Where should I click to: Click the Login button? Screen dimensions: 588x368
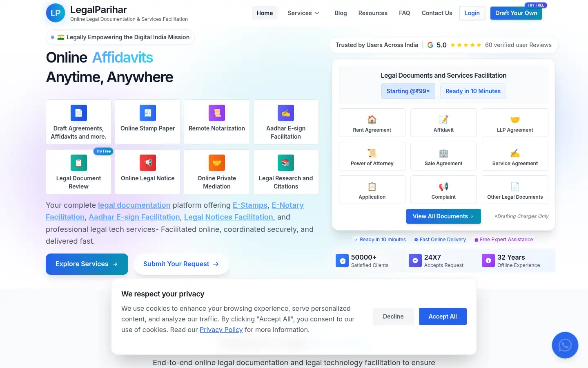472,13
